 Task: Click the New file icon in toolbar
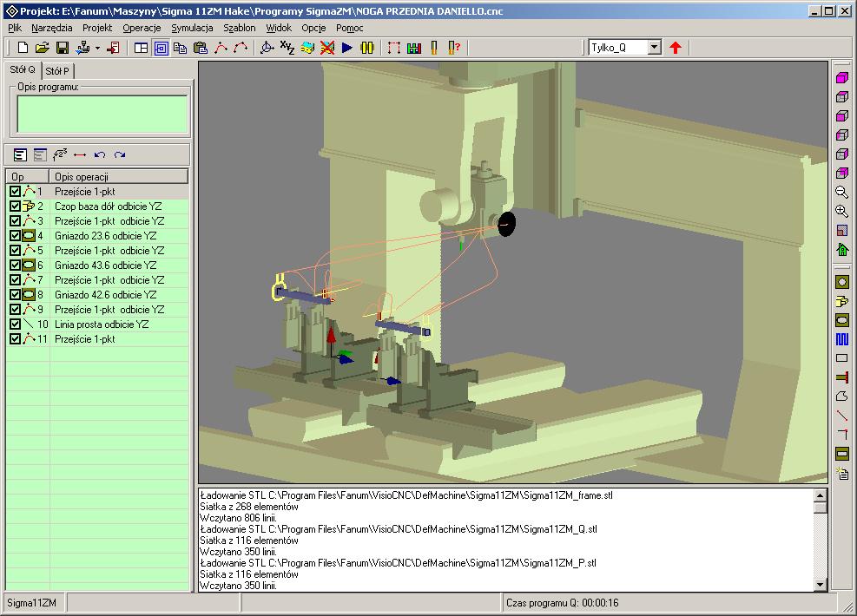pos(23,48)
